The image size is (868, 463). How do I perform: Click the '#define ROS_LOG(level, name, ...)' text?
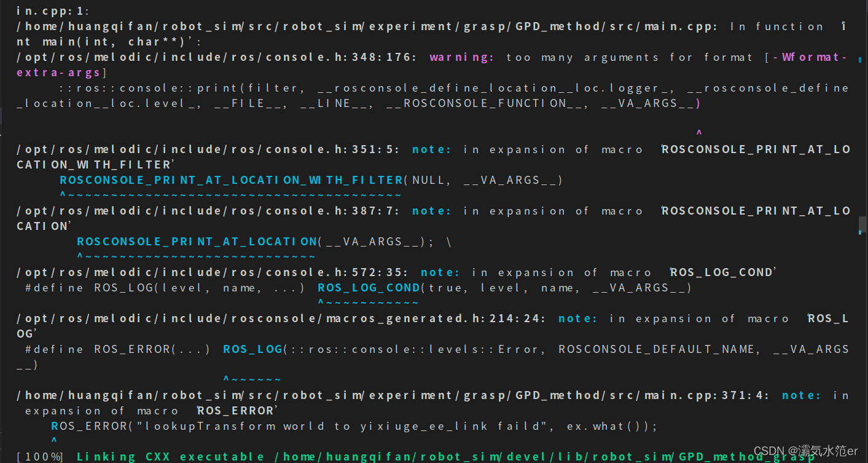tap(165, 288)
